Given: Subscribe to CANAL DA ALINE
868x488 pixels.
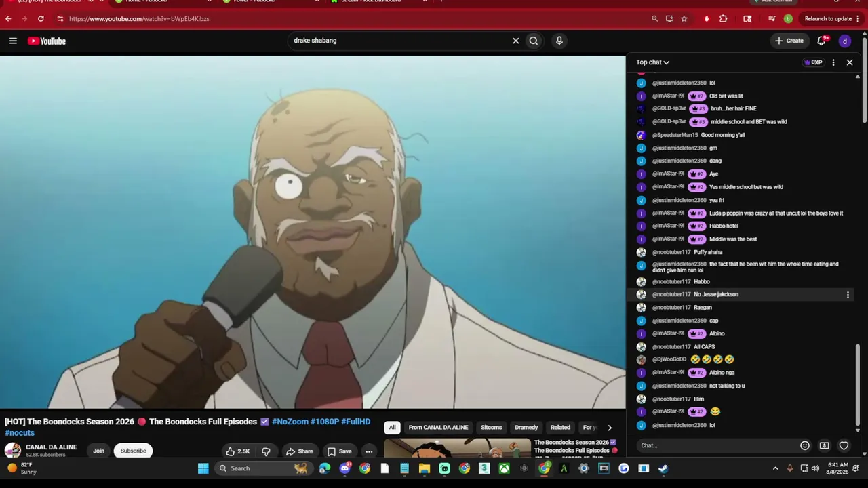Looking at the screenshot, I should coord(133,451).
